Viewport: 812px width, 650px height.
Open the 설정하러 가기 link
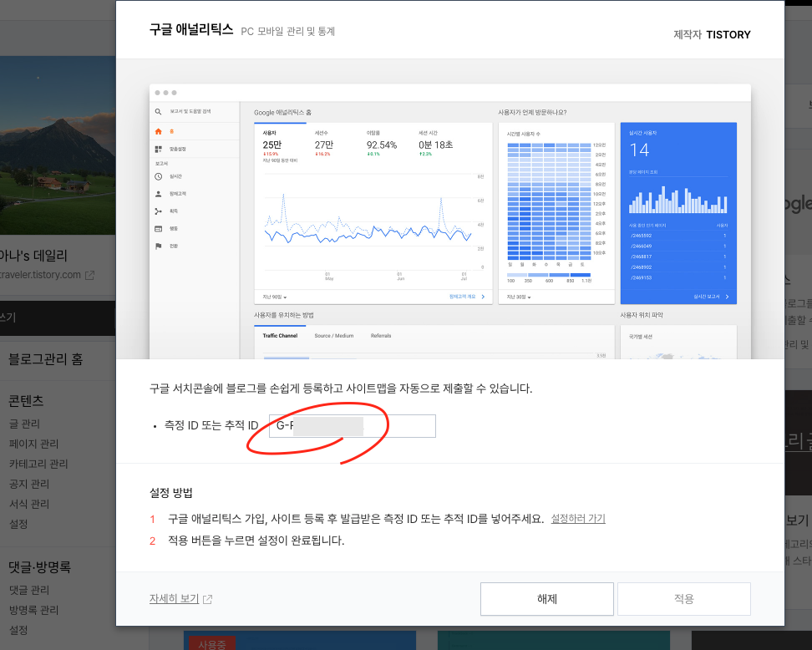(578, 519)
